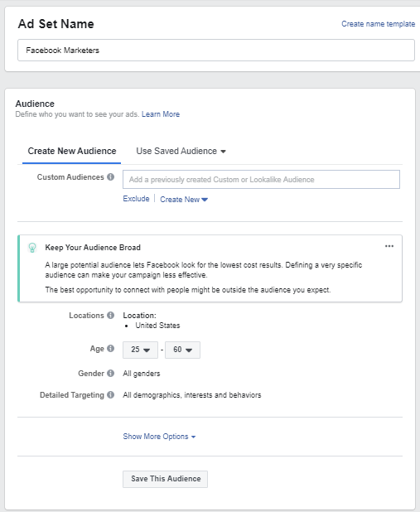Screen dimensions: 420x512
Task: Click All demographics, interests and behaviors text
Action: 192,395
